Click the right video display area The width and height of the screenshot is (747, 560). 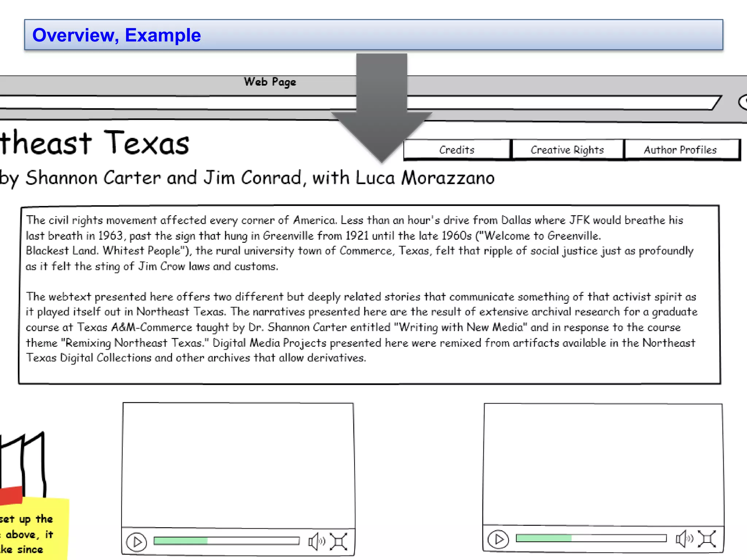coord(603,464)
